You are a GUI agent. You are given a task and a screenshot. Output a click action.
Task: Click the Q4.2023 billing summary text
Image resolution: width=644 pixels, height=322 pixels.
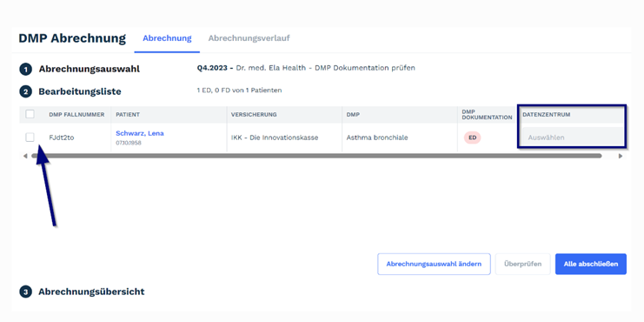[x=306, y=68]
